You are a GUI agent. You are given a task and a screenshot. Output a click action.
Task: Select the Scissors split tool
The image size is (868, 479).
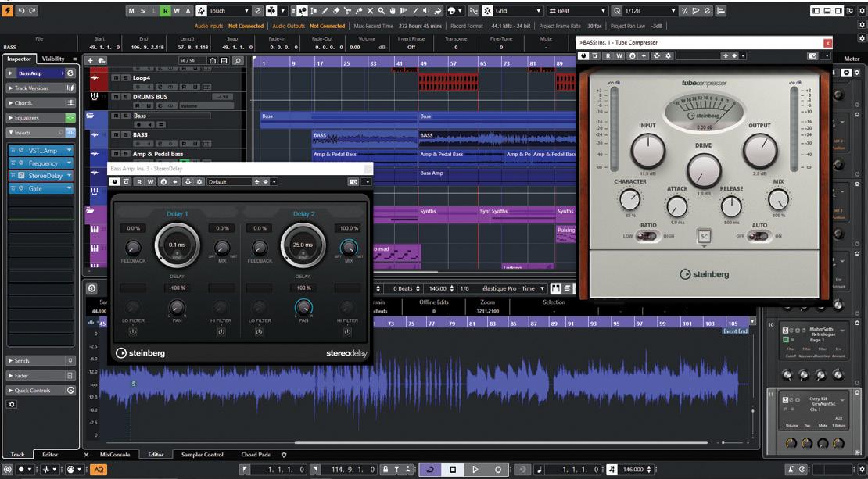(x=347, y=11)
